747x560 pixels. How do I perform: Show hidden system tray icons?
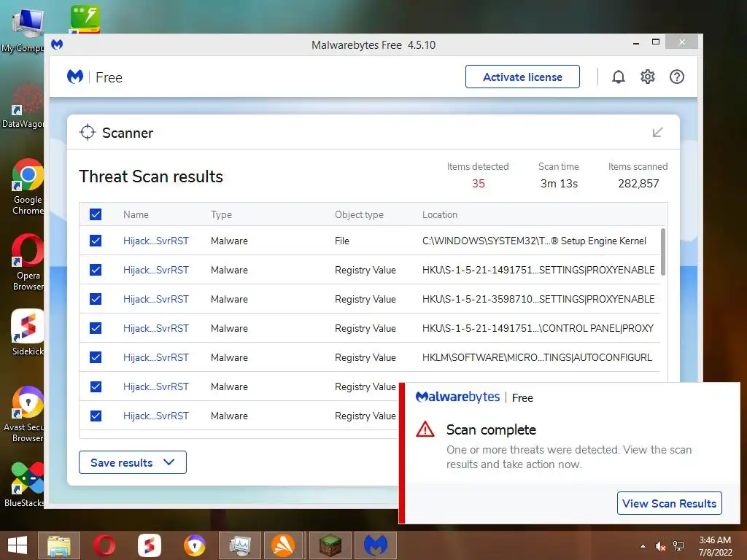coord(643,546)
